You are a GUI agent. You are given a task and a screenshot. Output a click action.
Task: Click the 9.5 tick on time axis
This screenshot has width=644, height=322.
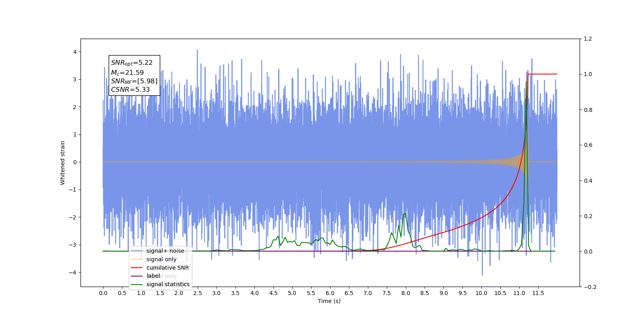(462, 293)
